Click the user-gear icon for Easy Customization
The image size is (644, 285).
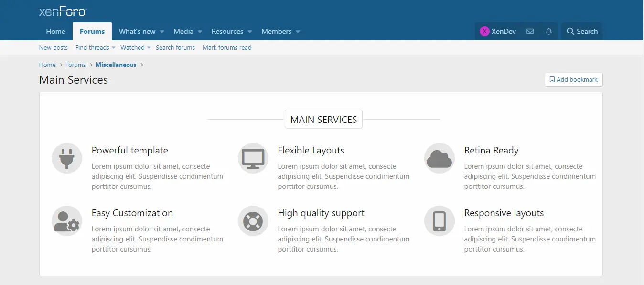pos(67,221)
